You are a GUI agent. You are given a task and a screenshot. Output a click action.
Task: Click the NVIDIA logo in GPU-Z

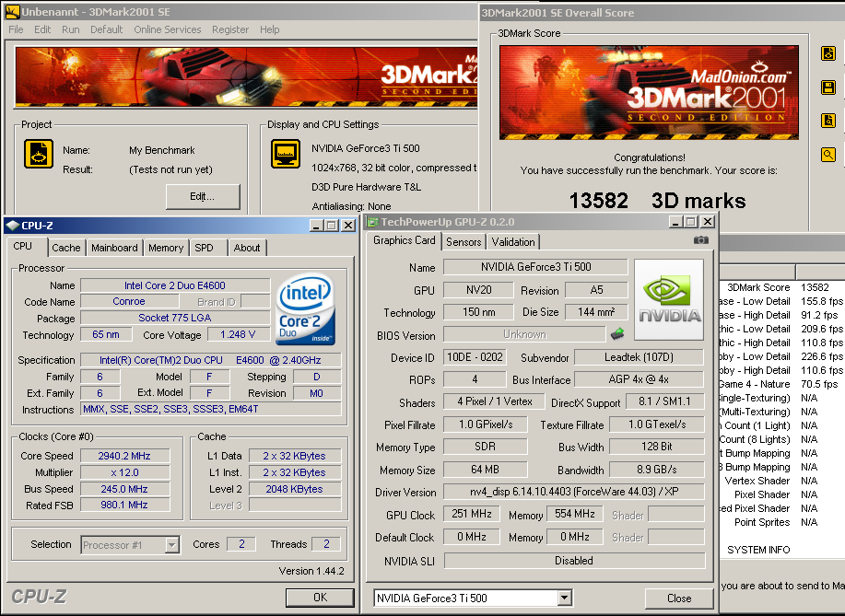pos(669,299)
